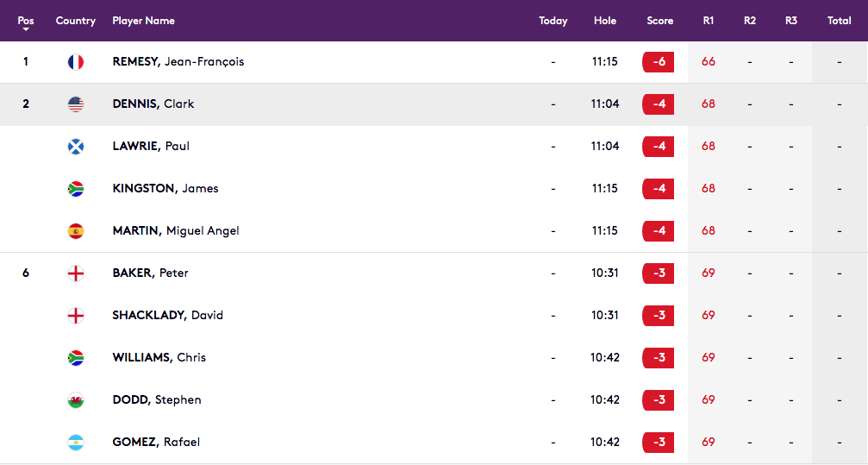The height and width of the screenshot is (465, 868).
Task: Click the USA flag icon beside Clark Dennis
Action: (x=76, y=104)
